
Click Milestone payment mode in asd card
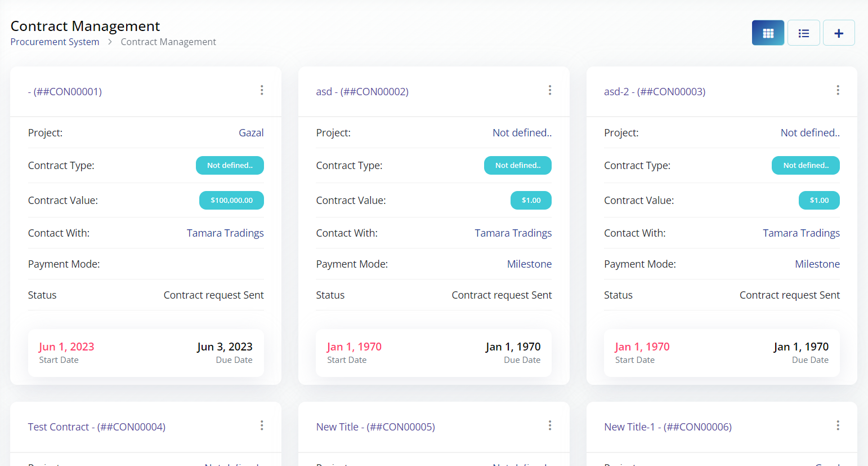coord(529,264)
